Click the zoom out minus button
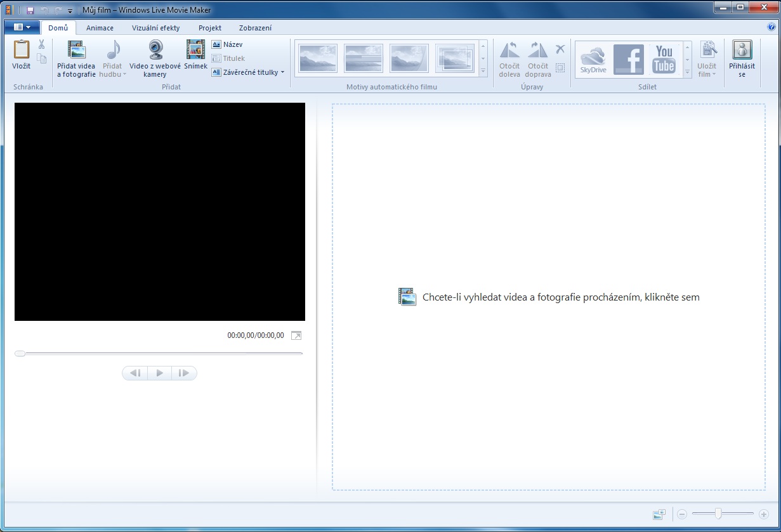 [x=682, y=514]
